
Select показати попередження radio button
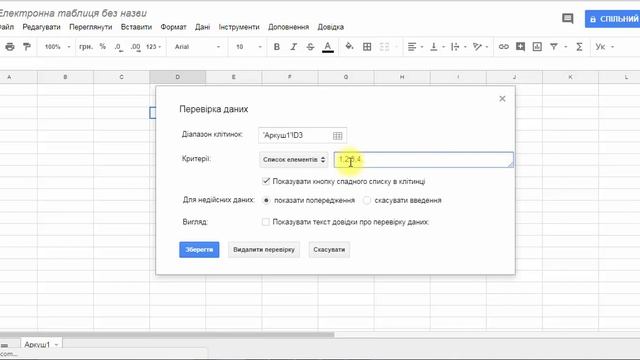[267, 200]
